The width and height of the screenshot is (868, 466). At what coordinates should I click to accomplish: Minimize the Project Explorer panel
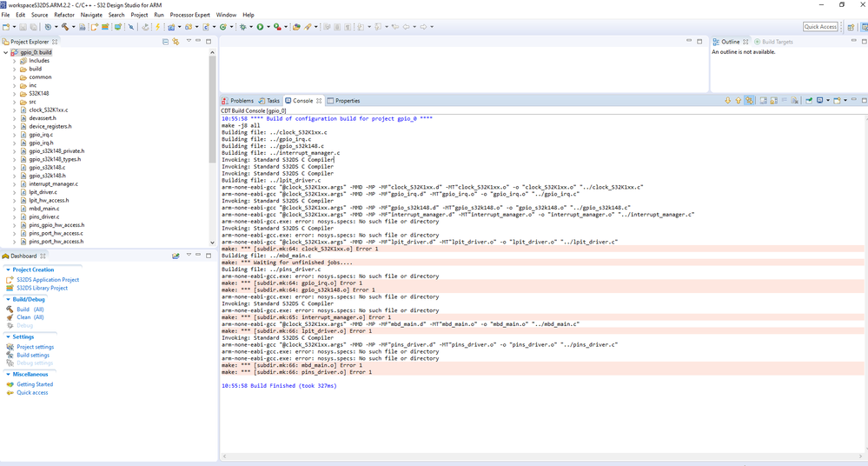[x=198, y=41]
